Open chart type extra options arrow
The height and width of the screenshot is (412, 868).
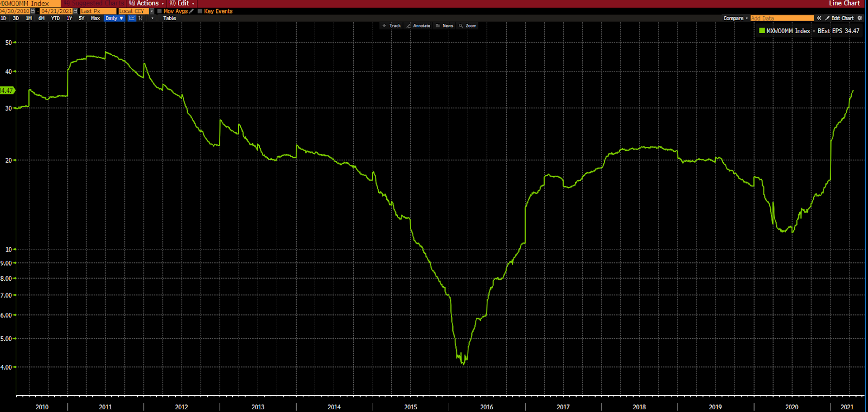[152, 18]
